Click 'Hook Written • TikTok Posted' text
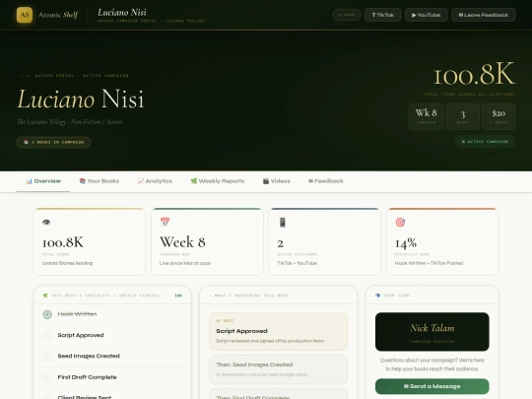Image resolution: width=532 pixels, height=399 pixels. (x=429, y=263)
